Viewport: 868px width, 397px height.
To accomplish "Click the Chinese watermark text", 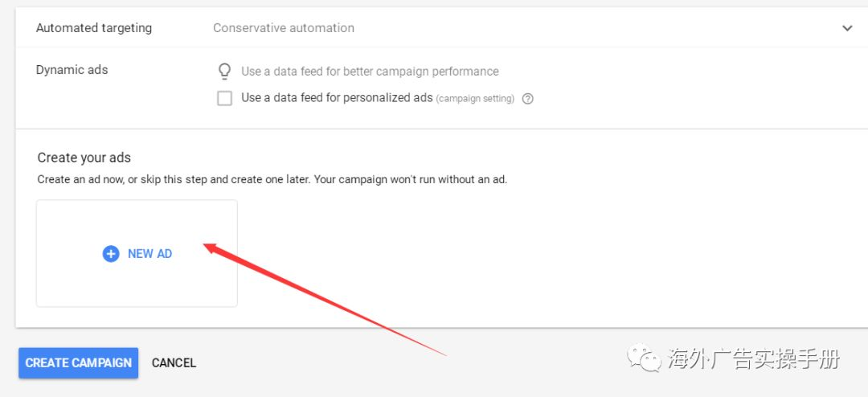I will tap(753, 359).
